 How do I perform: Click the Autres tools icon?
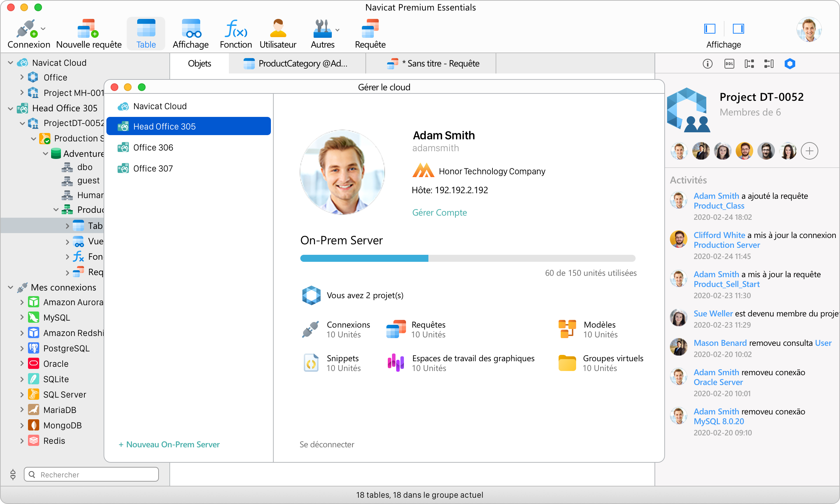click(x=322, y=29)
